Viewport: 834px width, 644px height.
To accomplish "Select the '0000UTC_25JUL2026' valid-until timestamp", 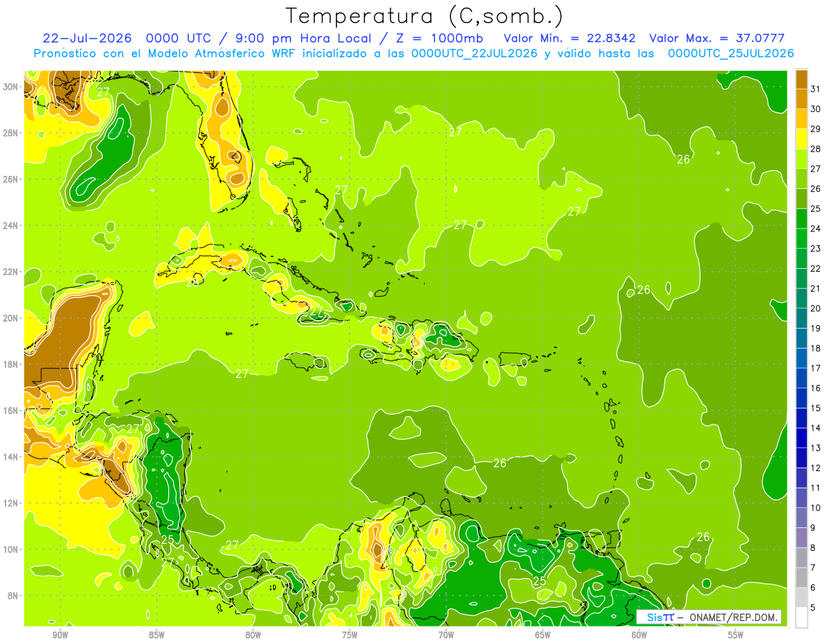I will 730,53.
